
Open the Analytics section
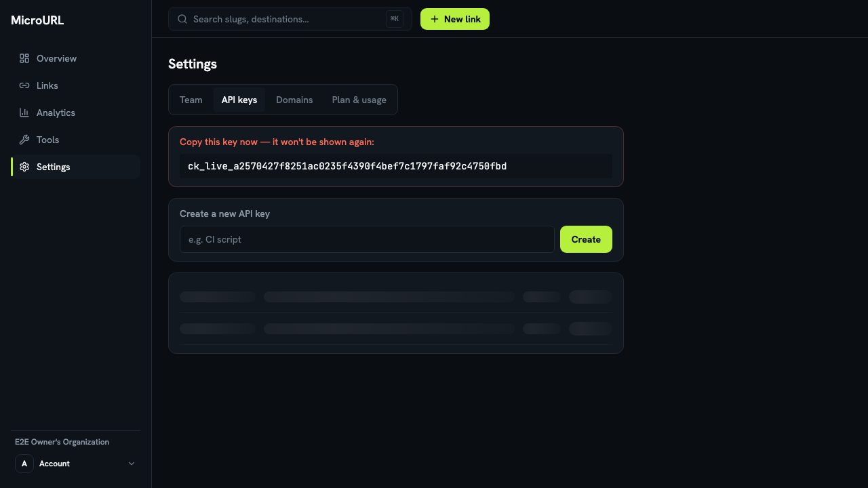click(x=76, y=113)
